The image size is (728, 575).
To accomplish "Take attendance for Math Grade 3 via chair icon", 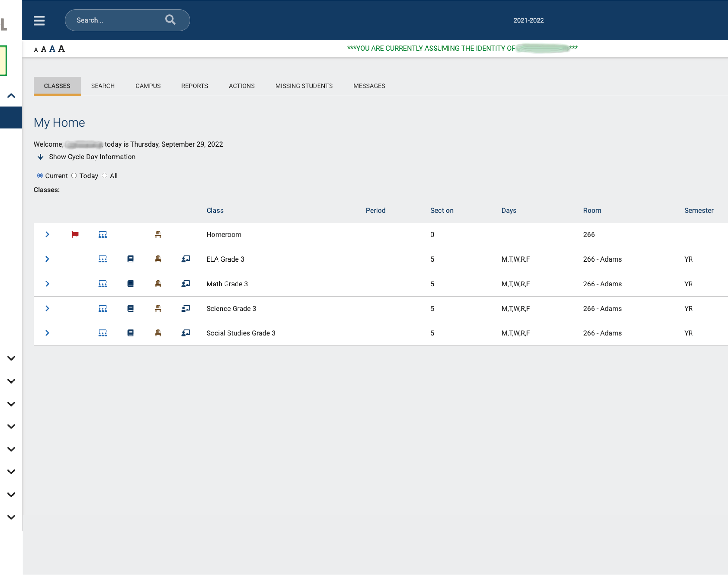I will click(x=158, y=284).
